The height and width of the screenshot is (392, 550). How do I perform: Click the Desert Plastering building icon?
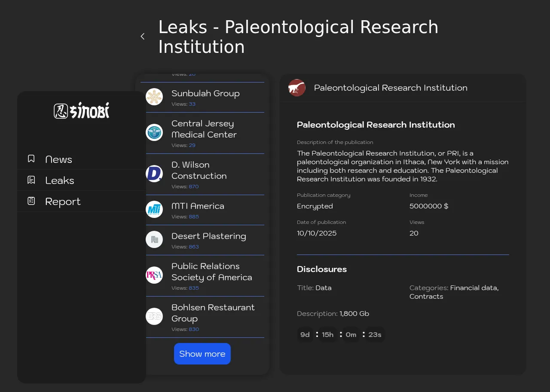(x=154, y=239)
